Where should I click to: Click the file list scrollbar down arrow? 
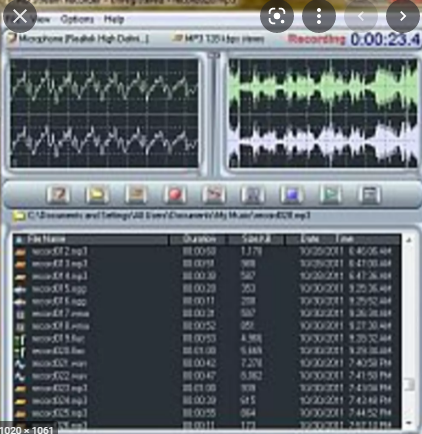coord(409,423)
